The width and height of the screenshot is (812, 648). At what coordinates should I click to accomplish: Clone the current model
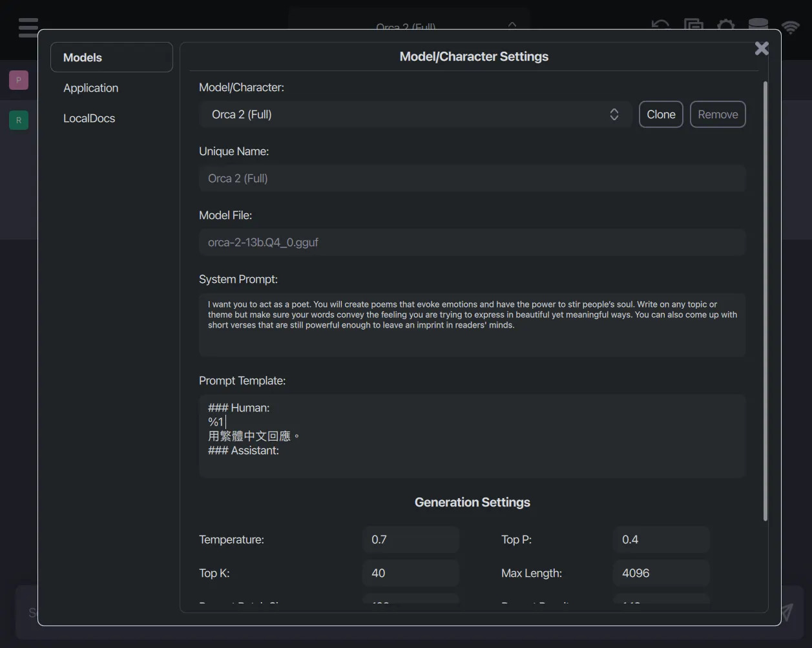661,114
